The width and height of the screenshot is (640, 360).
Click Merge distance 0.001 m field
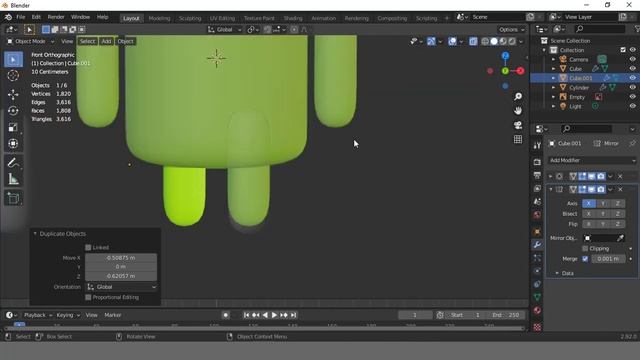point(608,259)
